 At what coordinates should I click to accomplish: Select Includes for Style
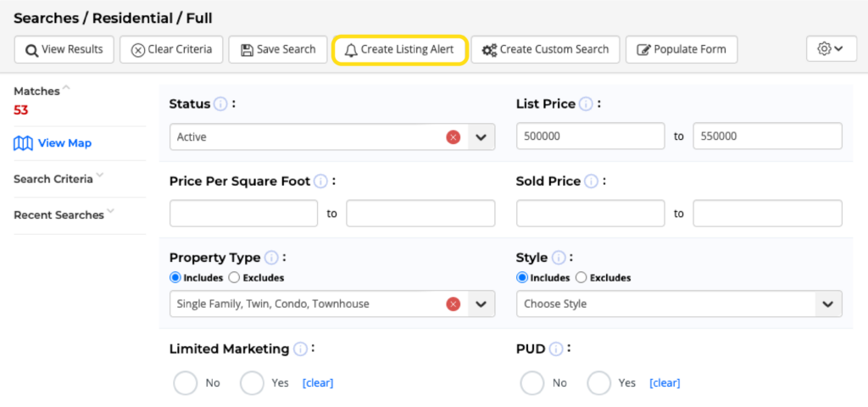(522, 277)
